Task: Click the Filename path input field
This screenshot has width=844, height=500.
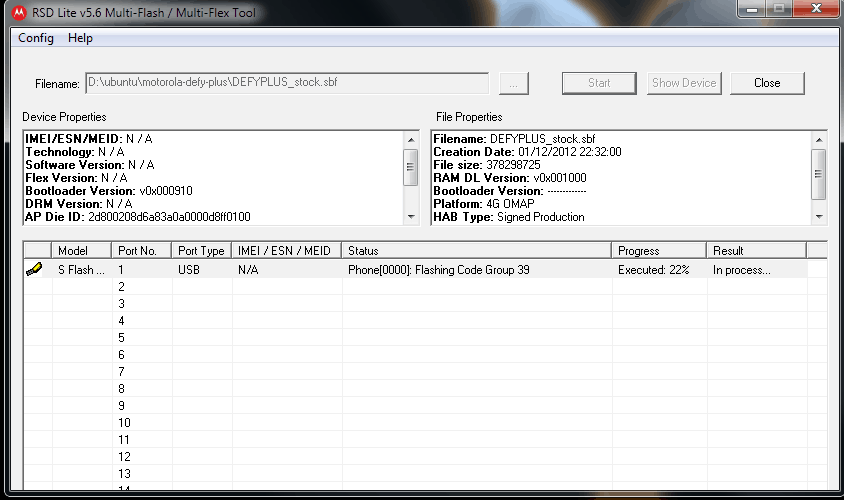Action: [x=287, y=83]
